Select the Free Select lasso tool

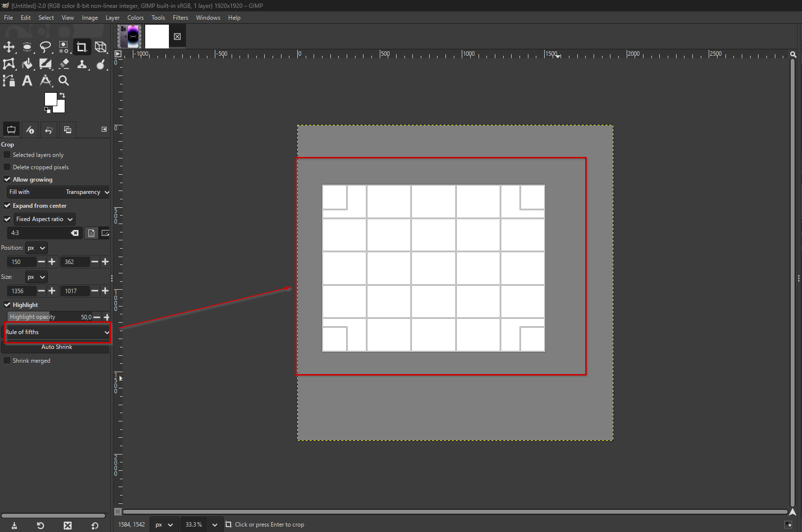point(45,47)
